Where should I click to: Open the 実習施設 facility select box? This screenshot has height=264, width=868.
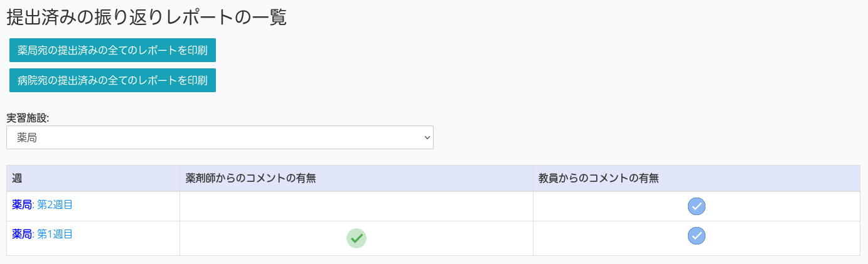(x=220, y=137)
